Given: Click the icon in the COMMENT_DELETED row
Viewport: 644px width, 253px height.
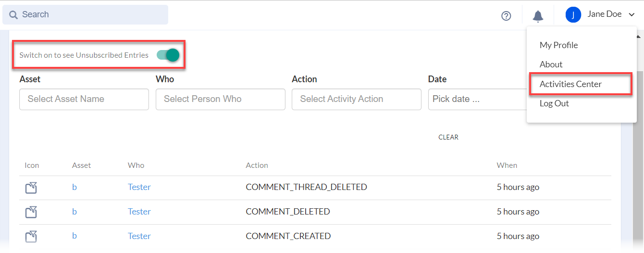Looking at the screenshot, I should tap(31, 212).
